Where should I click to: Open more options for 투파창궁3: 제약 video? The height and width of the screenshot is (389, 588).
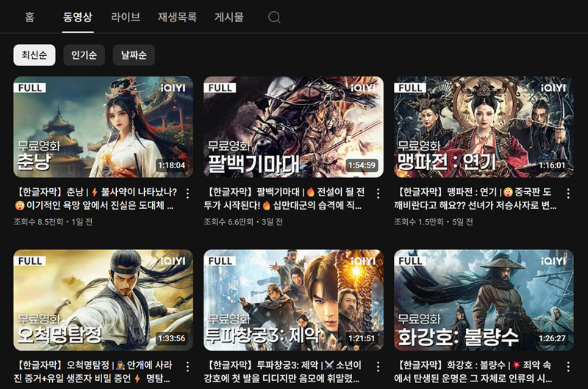378,366
